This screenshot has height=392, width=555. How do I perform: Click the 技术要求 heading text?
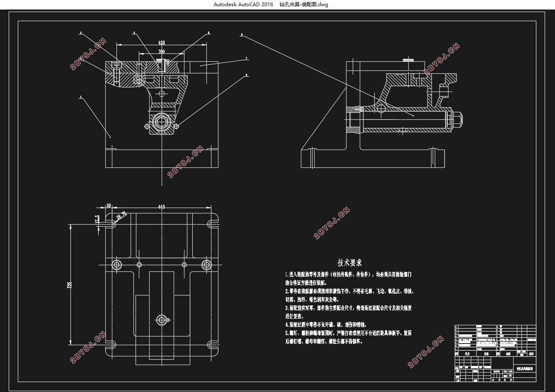tap(350, 263)
